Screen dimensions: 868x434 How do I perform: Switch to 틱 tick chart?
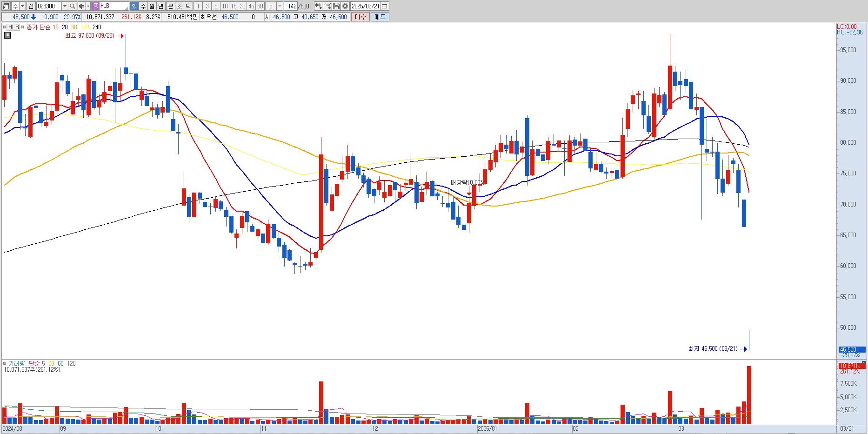(188, 6)
